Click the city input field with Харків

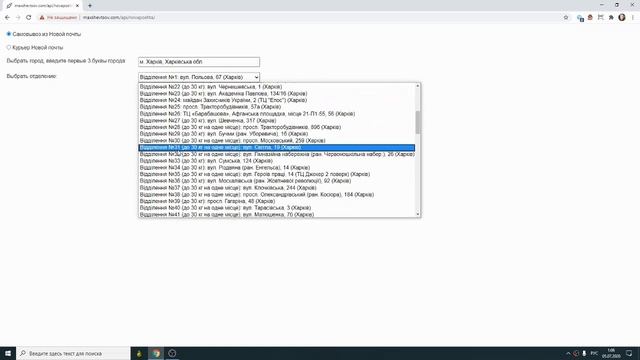coord(199,62)
